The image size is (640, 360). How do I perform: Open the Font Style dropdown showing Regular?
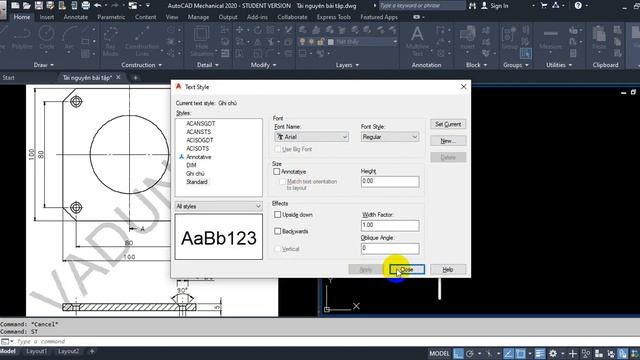(x=390, y=137)
